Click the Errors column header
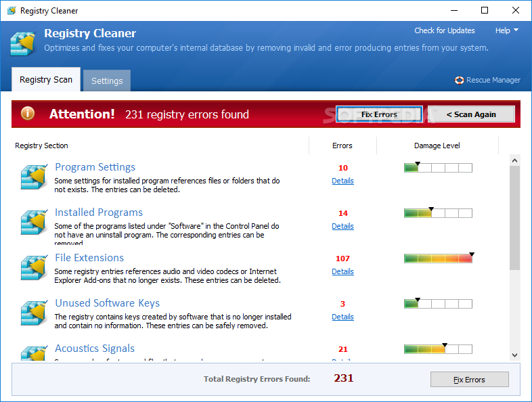532x402 pixels. pyautogui.click(x=342, y=146)
